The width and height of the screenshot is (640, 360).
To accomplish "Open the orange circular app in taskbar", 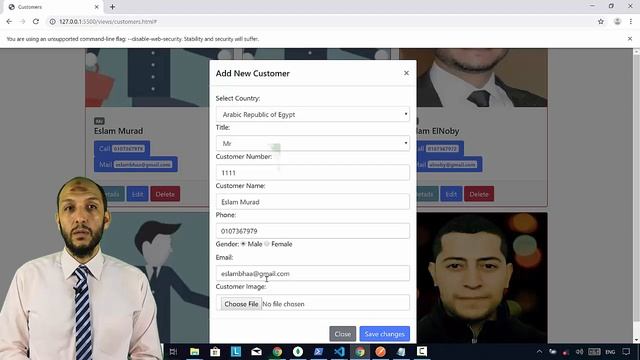I will (380, 351).
